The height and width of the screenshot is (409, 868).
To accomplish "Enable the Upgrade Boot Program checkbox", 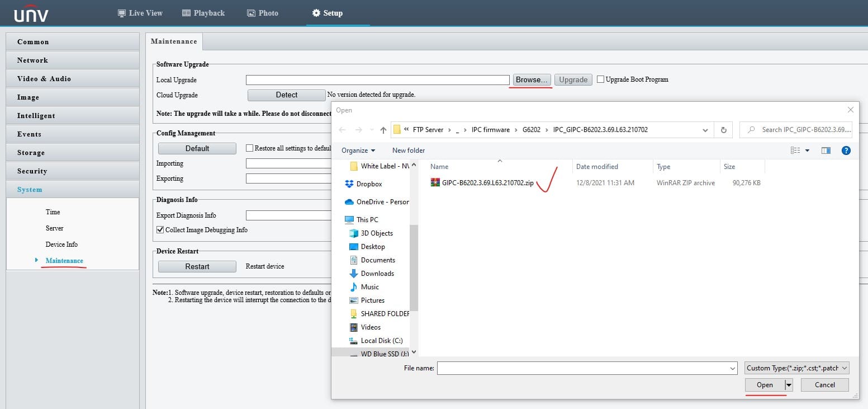I will click(600, 79).
